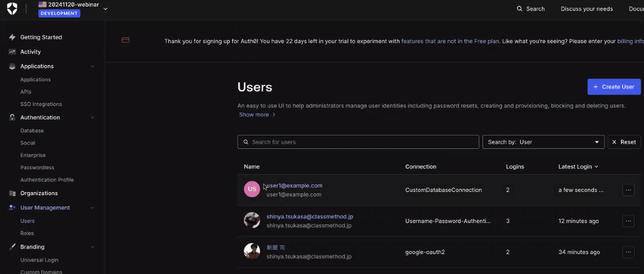
Task: Collapse the Applications section chevron
Action: click(92, 66)
